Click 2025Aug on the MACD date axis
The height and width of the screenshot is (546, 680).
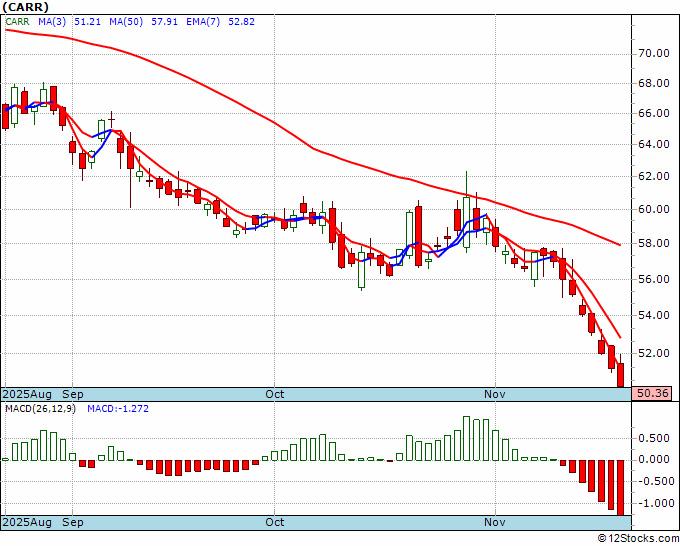click(27, 522)
